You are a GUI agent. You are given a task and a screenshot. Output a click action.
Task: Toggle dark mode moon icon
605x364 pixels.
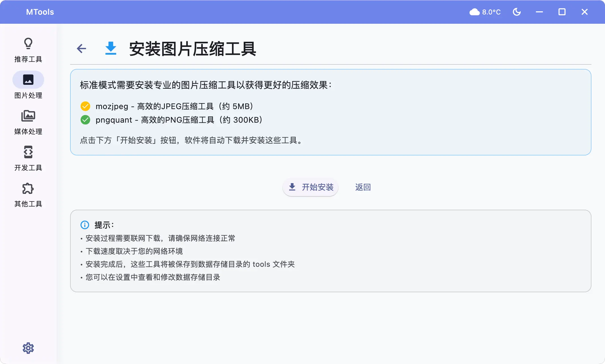point(517,12)
